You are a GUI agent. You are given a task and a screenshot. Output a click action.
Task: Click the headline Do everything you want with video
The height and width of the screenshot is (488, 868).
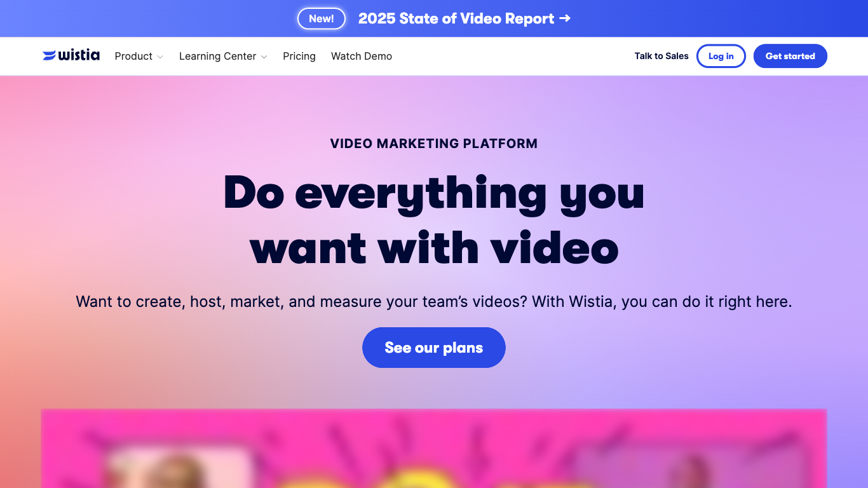[x=434, y=219]
